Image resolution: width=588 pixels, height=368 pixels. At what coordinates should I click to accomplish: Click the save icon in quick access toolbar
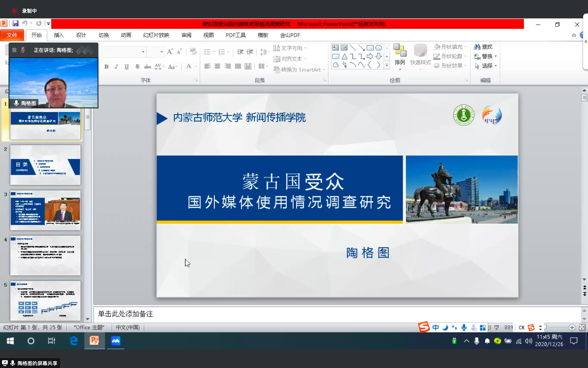(16, 24)
